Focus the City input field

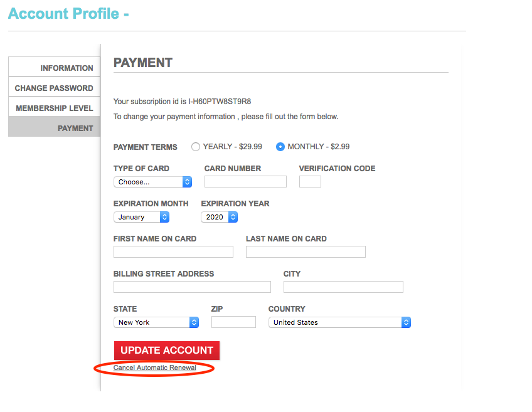[x=343, y=287]
